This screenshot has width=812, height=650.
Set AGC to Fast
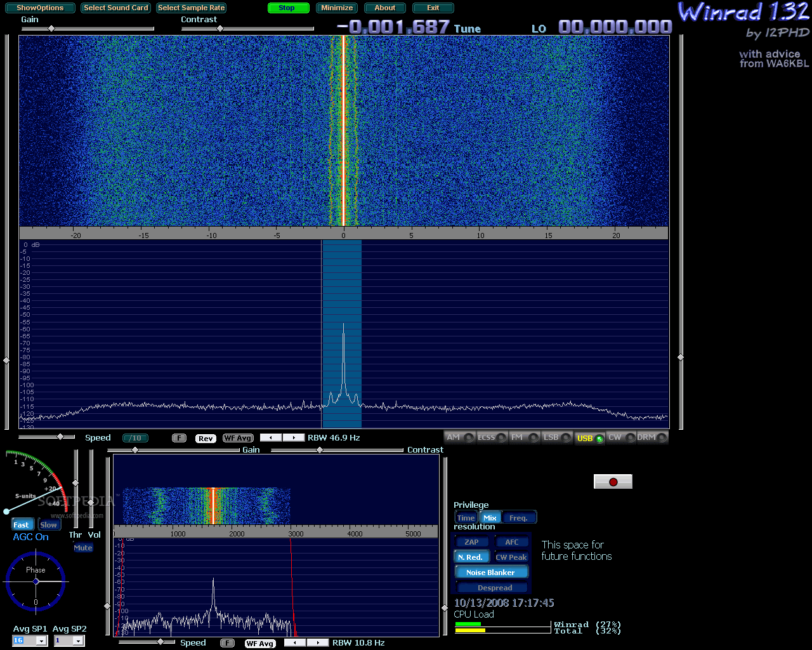click(x=22, y=524)
